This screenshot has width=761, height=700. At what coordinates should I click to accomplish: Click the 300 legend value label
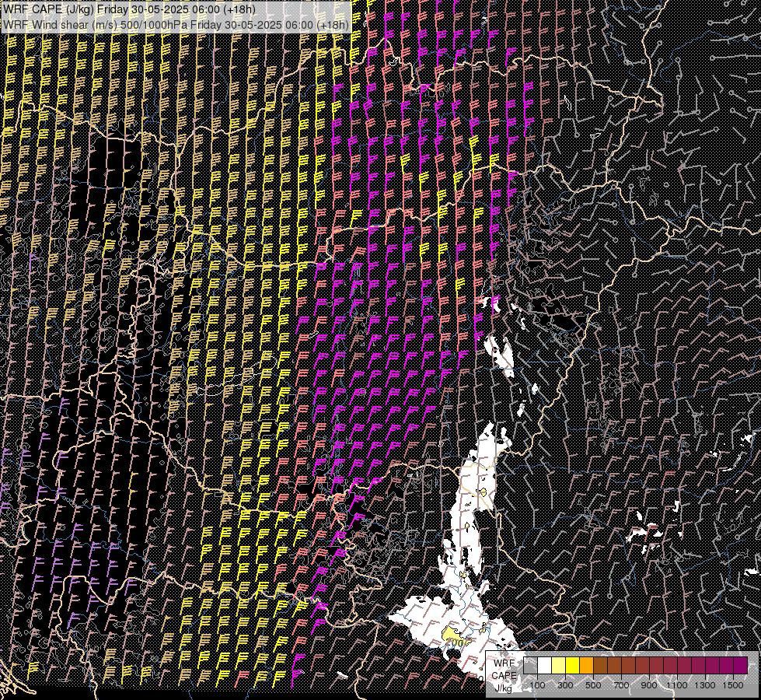click(565, 685)
